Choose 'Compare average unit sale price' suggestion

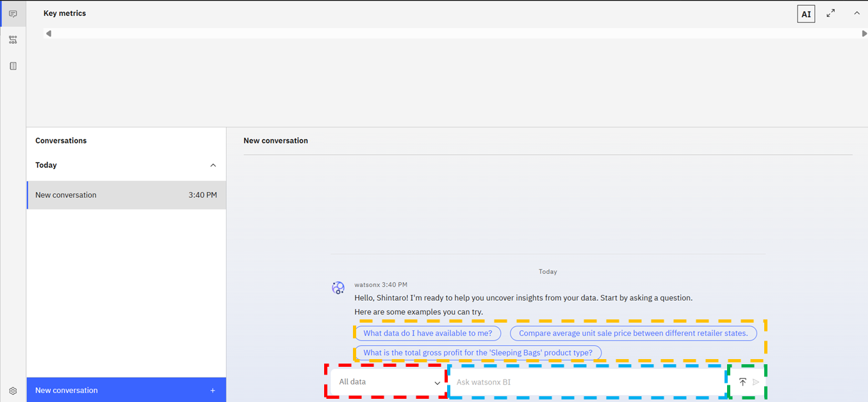tap(634, 333)
